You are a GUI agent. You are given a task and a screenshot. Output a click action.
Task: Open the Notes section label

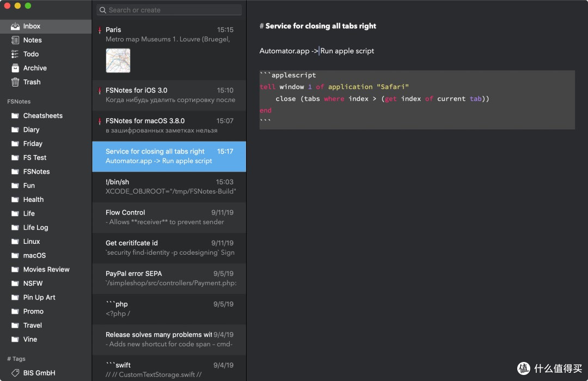point(32,40)
